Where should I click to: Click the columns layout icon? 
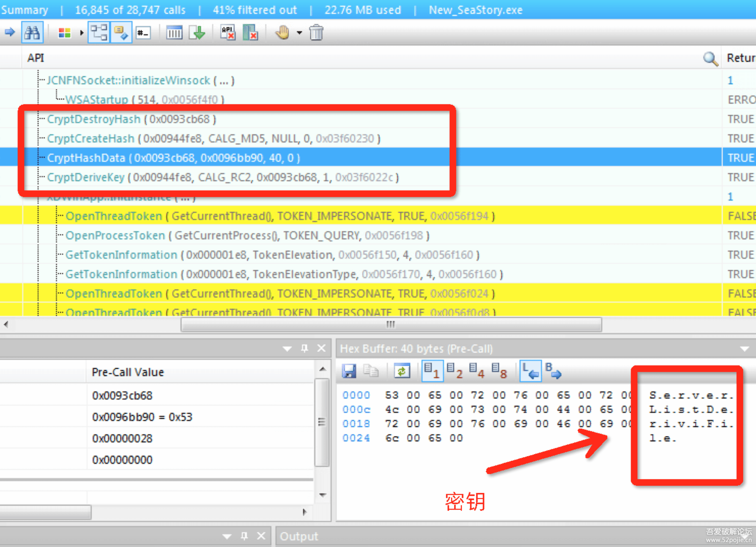click(x=174, y=32)
